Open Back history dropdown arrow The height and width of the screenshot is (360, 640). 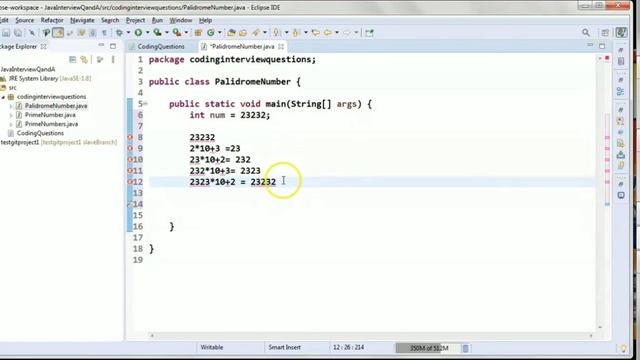(x=336, y=33)
